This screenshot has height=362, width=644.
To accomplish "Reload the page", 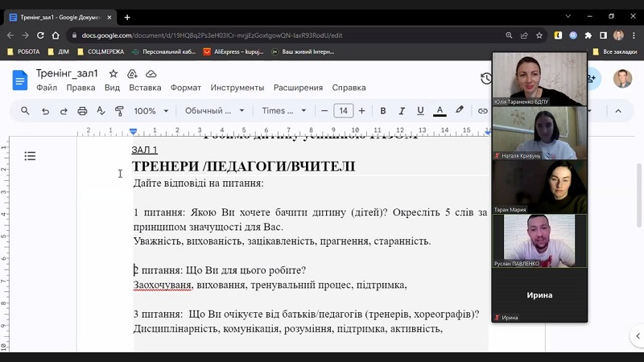I will [40, 35].
